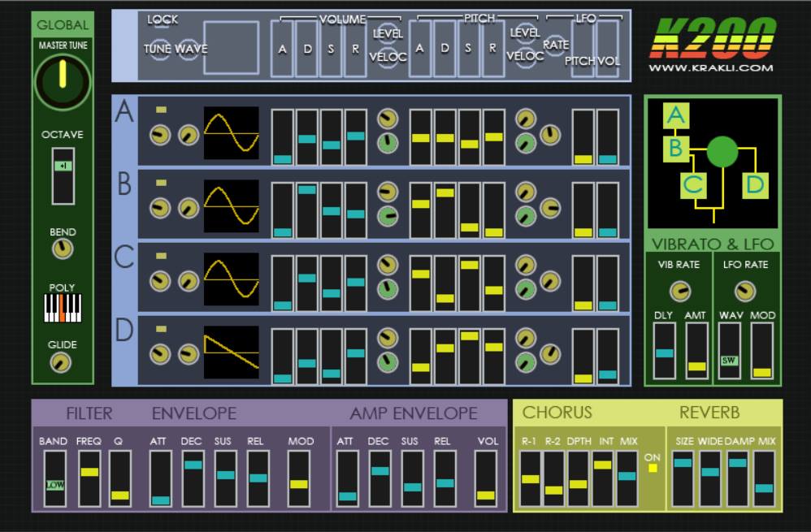Click oscillator D tune knob
Screen dimensions: 811x532
[160, 355]
